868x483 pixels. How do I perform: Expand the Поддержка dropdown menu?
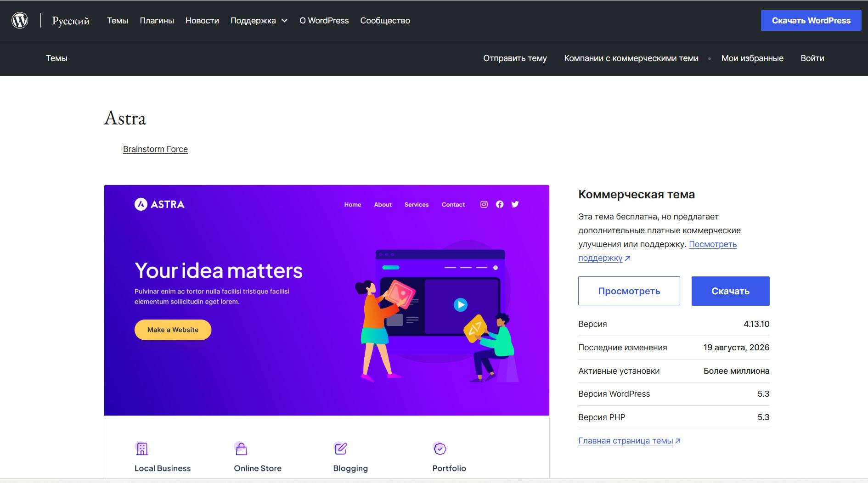pos(259,21)
